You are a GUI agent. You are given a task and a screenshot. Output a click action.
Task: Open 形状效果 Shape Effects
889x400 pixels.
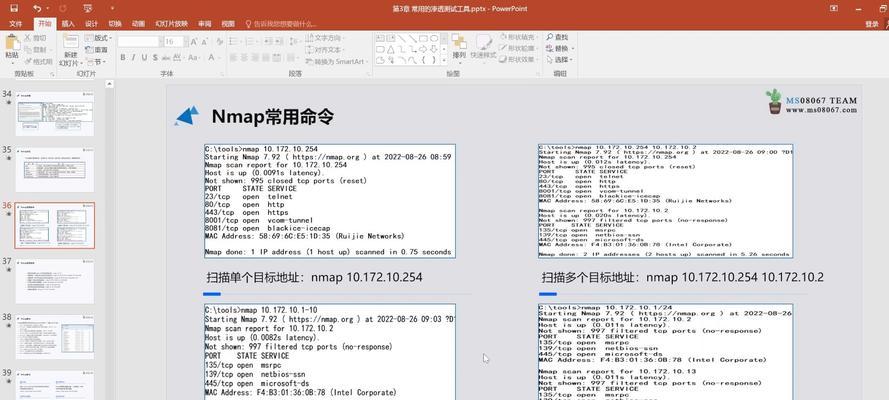[x=517, y=59]
